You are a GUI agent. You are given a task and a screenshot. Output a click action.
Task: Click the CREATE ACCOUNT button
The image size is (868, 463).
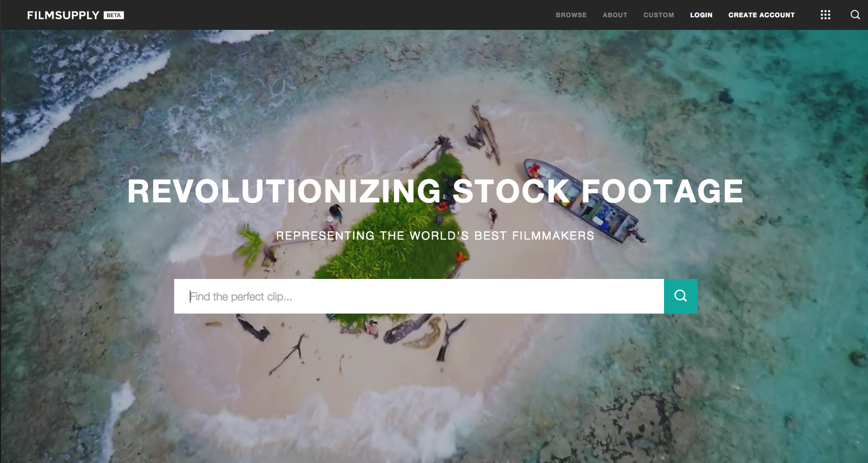point(762,15)
